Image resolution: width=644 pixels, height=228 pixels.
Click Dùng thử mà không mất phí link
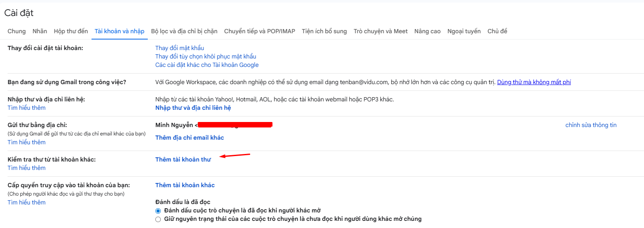[x=534, y=82]
